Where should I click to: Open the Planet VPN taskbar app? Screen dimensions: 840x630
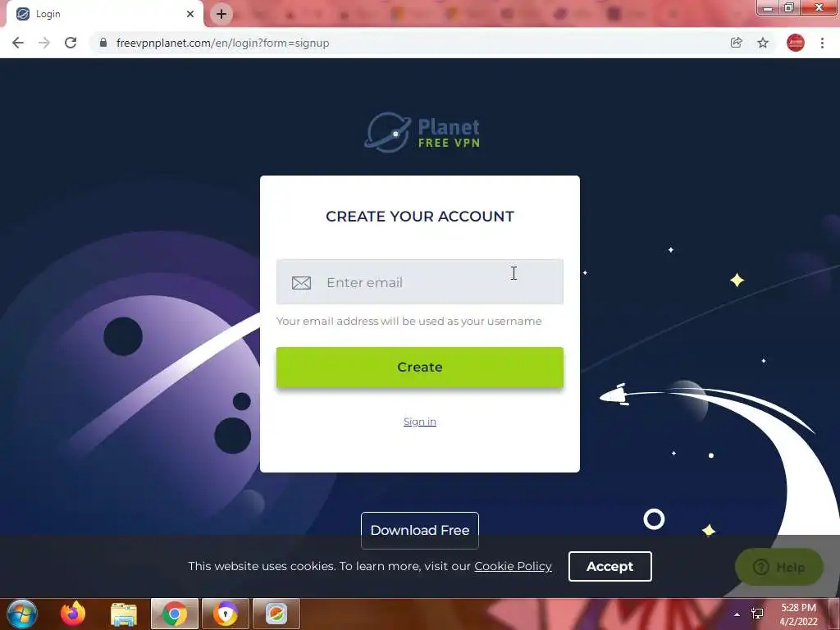click(276, 614)
